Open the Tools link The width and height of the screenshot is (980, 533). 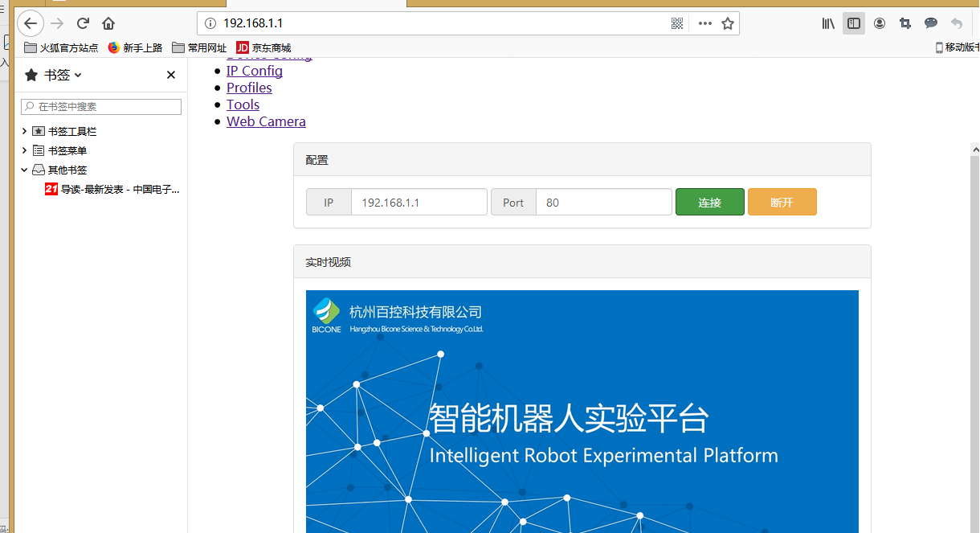coord(243,105)
